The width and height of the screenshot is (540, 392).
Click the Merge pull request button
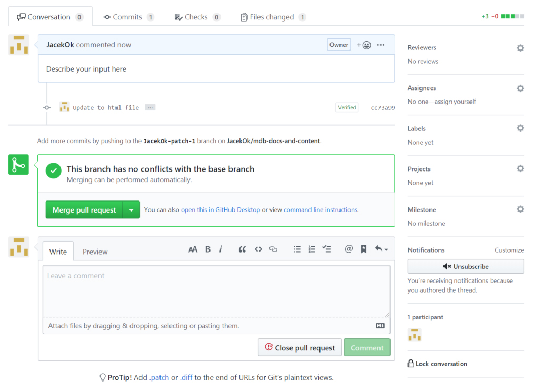[x=84, y=210]
